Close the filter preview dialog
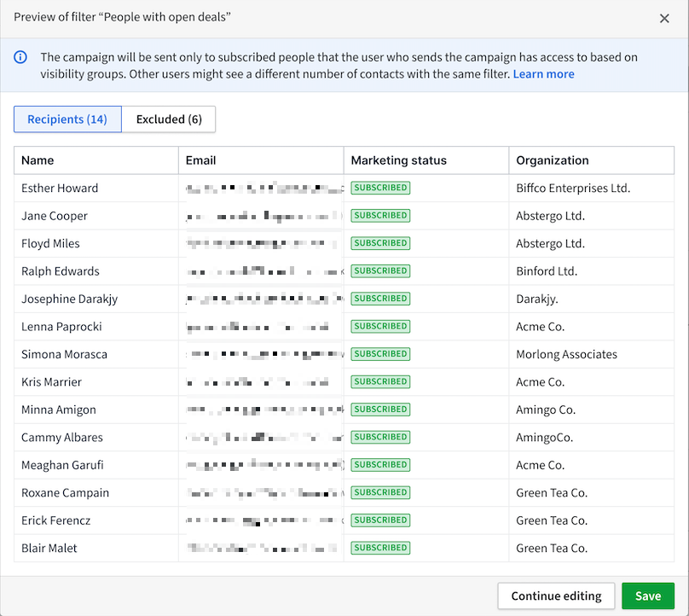The image size is (689, 616). [664, 18]
